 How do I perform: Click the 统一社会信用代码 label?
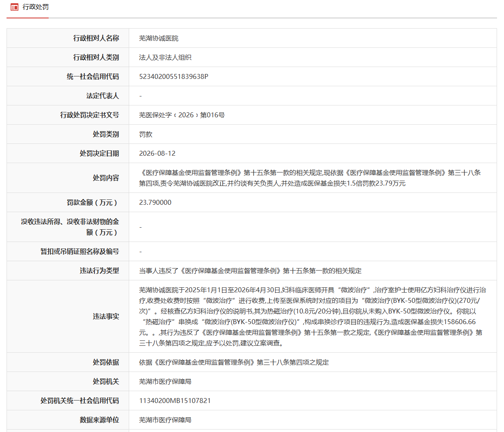pos(93,76)
